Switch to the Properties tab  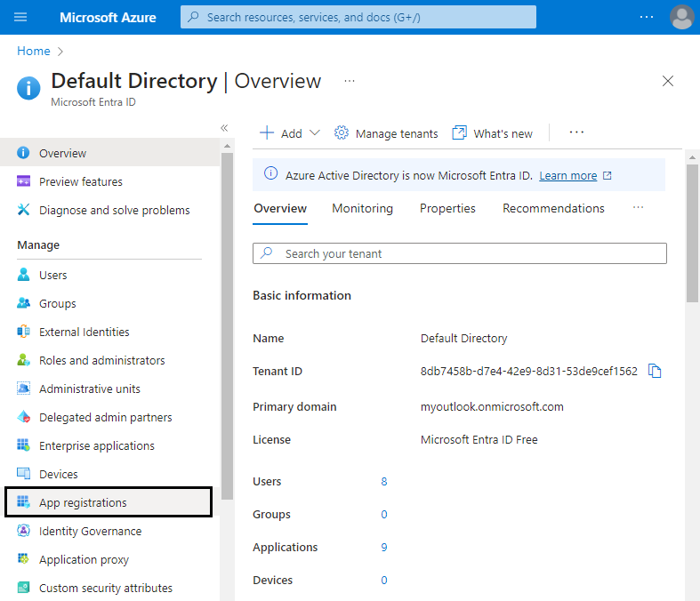pyautogui.click(x=447, y=208)
